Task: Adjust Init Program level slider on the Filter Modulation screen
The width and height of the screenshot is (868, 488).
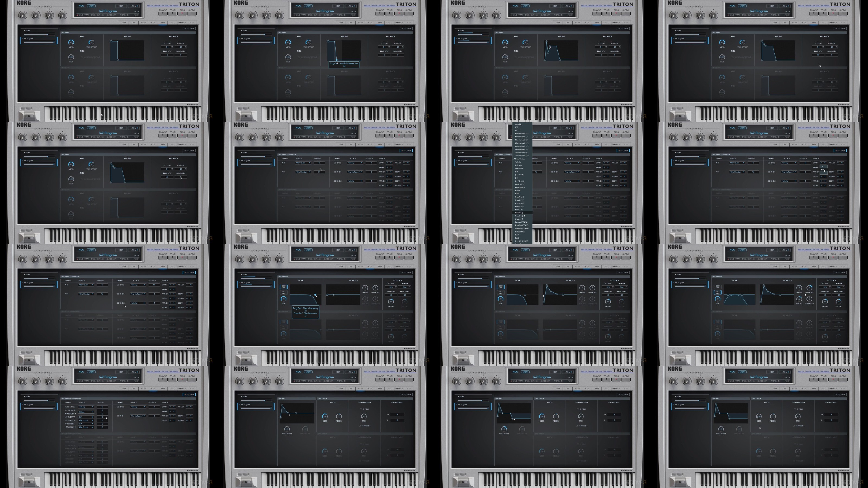Action: point(39,409)
